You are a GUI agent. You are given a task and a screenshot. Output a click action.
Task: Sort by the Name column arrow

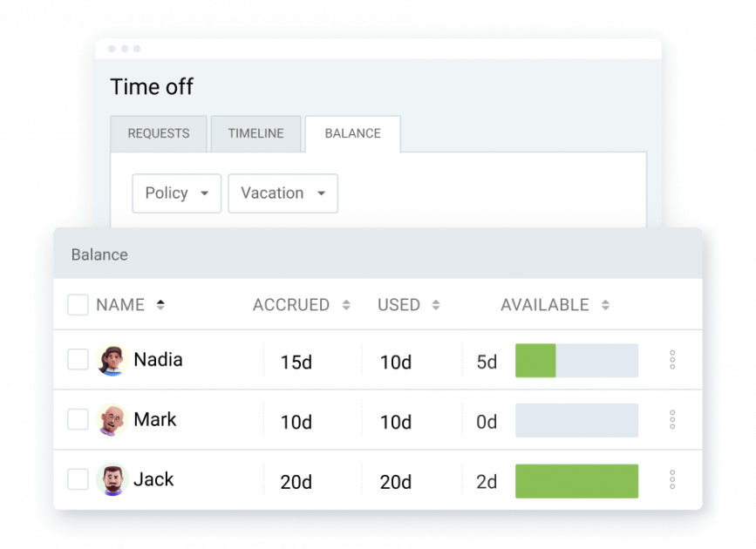[x=160, y=305]
